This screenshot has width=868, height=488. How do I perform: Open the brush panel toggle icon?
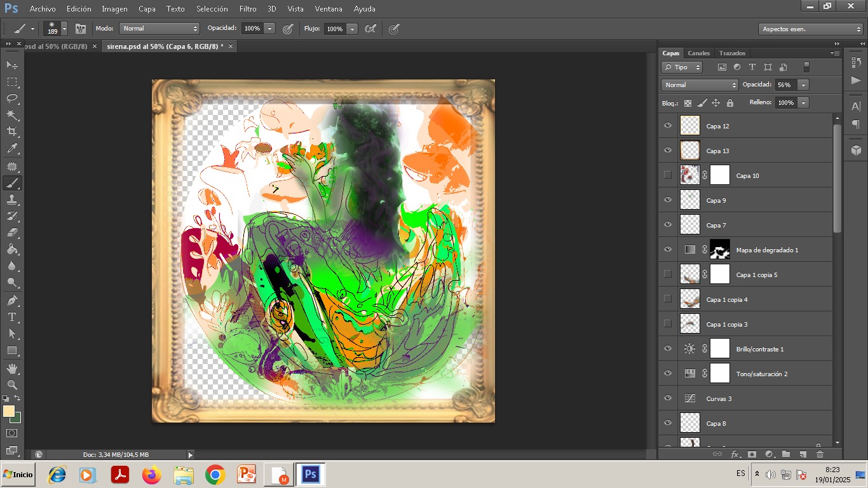(81, 29)
